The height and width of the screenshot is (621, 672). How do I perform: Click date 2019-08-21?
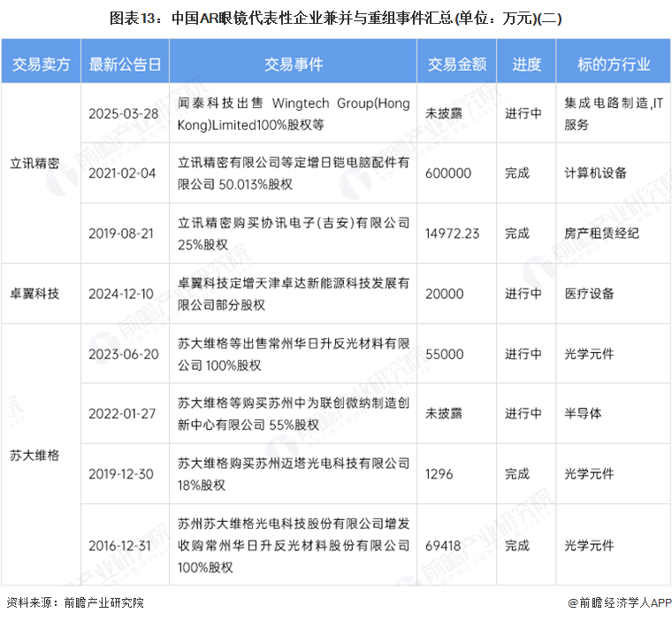point(121,234)
